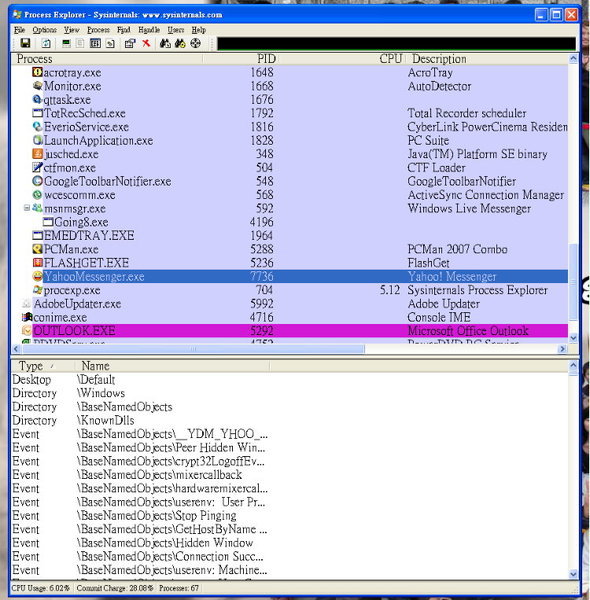
Task: Click the first binoculars Find Handle icon
Action: pyautogui.click(x=165, y=43)
